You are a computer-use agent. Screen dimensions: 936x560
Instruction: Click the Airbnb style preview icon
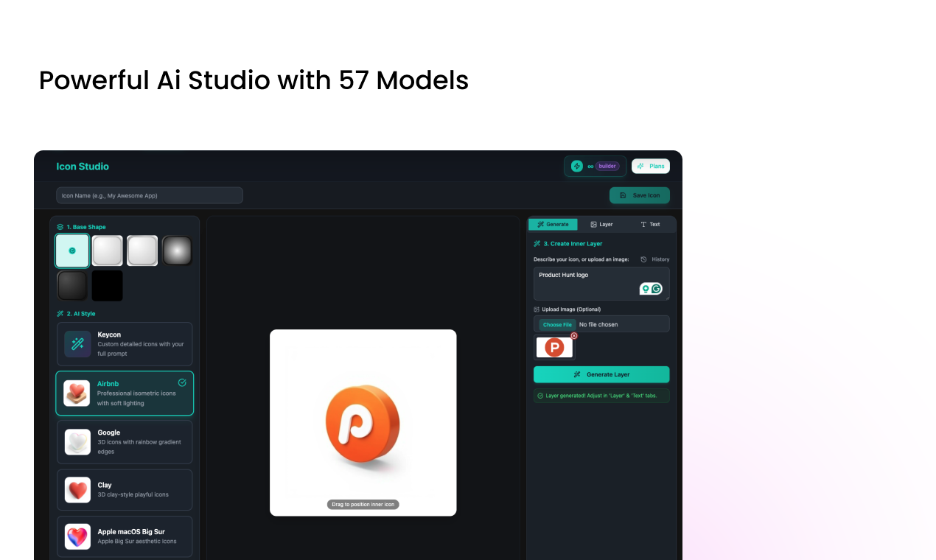tap(77, 393)
